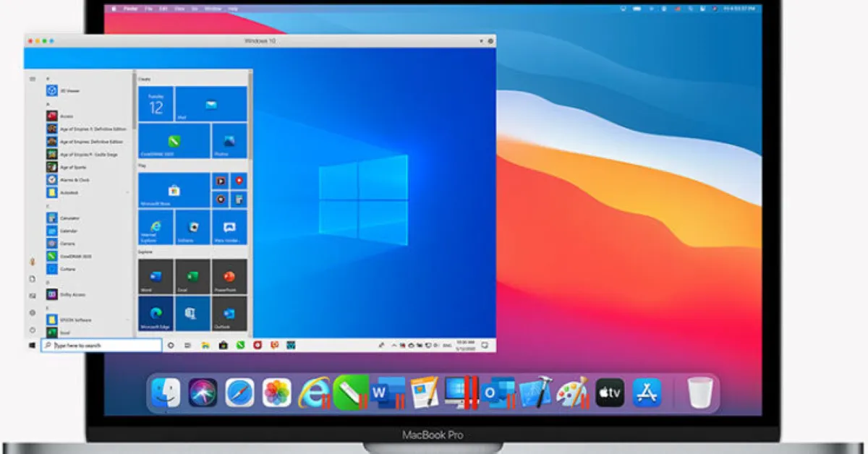Open Xcode in the dock
The image size is (868, 454).
535,393
